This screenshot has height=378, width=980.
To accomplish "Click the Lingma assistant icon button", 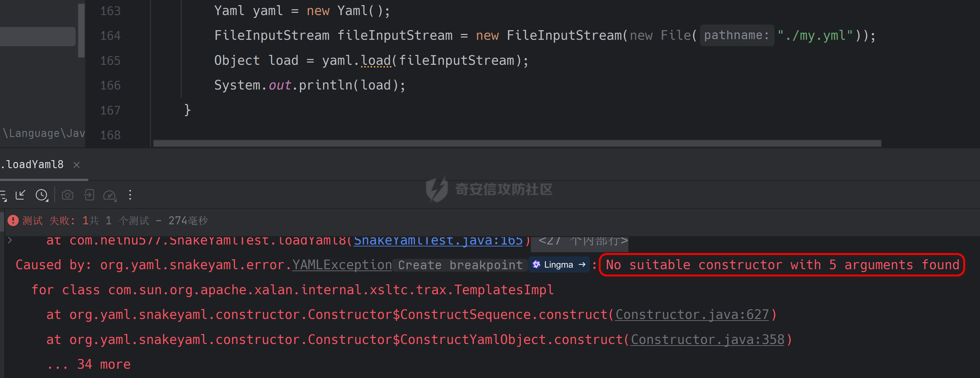I will pyautogui.click(x=558, y=264).
